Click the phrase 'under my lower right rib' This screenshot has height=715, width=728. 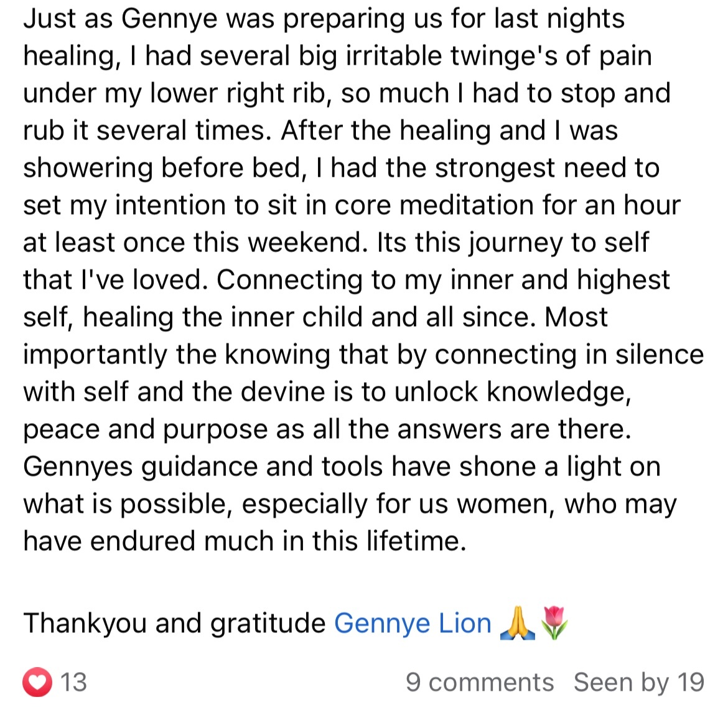pos(177,93)
